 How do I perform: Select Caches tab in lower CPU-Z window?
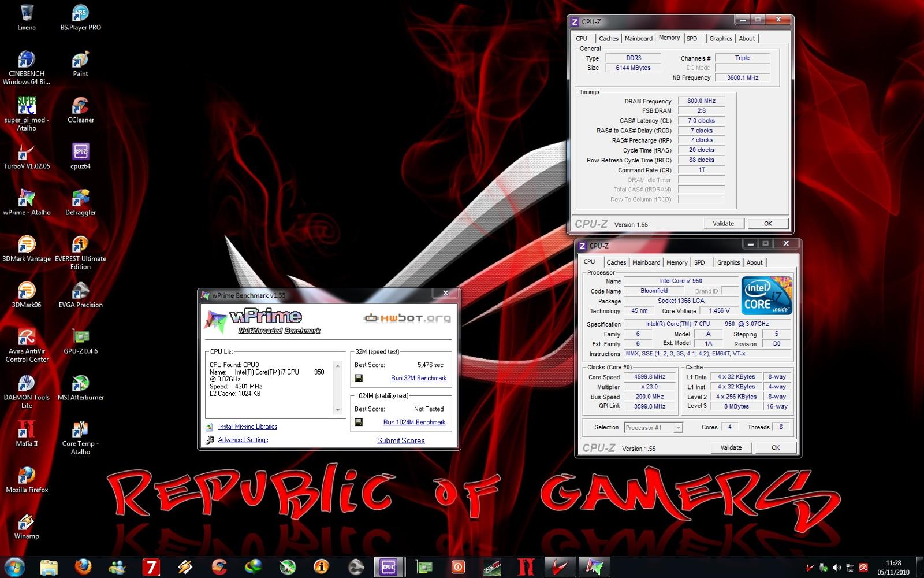click(616, 262)
